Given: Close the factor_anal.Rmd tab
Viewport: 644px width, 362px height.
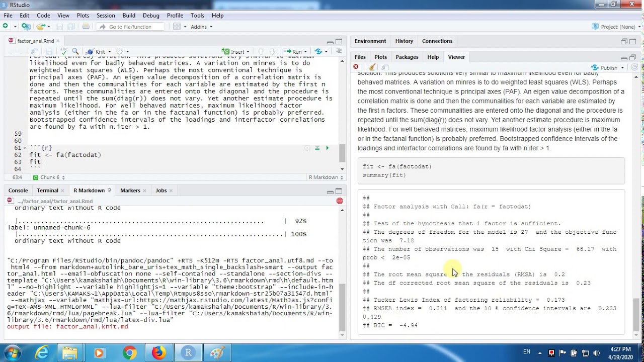Looking at the screenshot, I should point(58,41).
